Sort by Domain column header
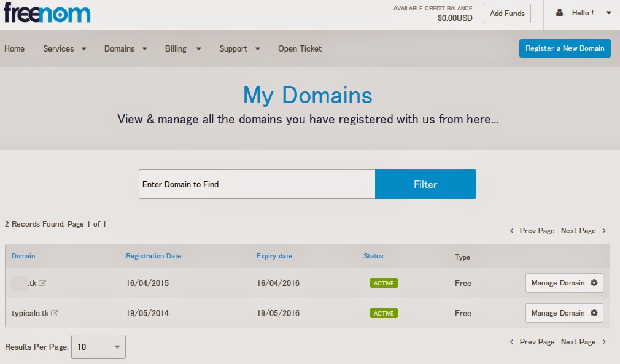 tap(23, 256)
